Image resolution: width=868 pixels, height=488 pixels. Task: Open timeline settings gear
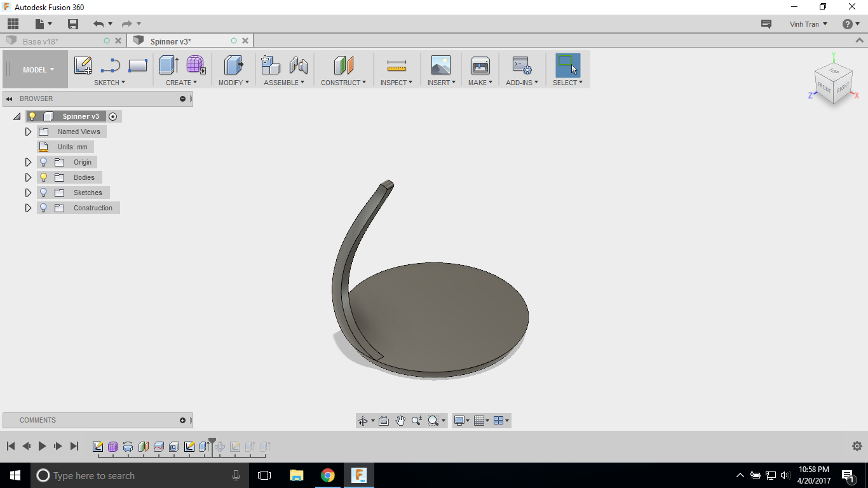coord(857,446)
